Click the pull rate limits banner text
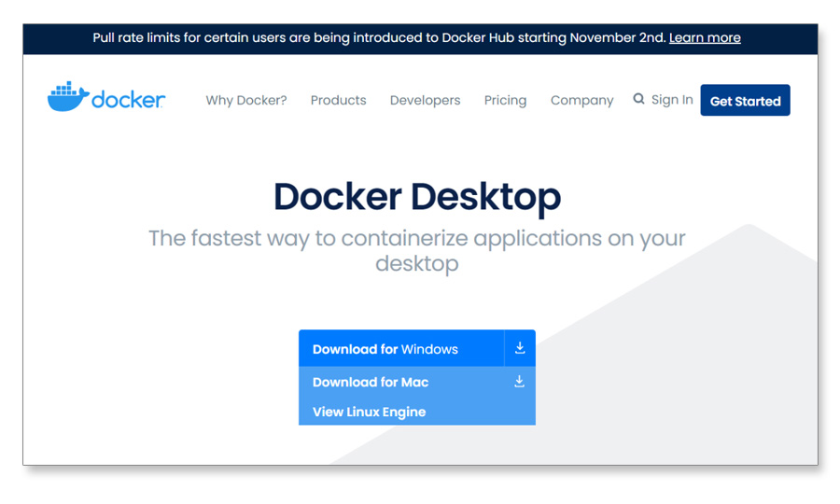 click(x=379, y=37)
